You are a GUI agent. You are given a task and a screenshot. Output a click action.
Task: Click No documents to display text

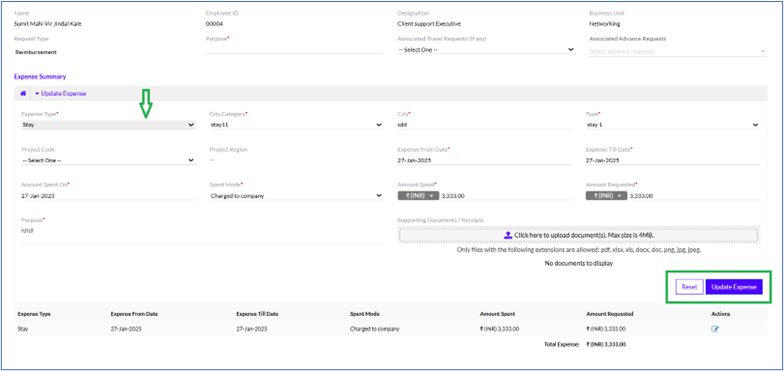(x=578, y=263)
